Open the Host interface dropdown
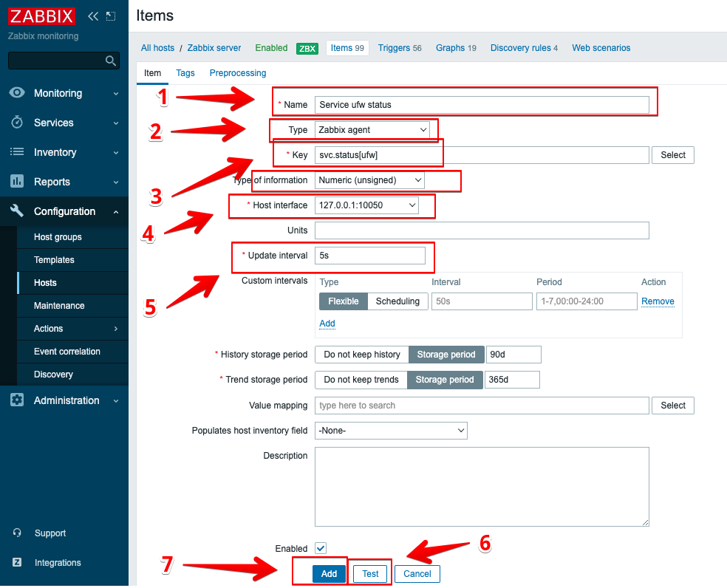The height and width of the screenshot is (588, 727). [x=366, y=205]
